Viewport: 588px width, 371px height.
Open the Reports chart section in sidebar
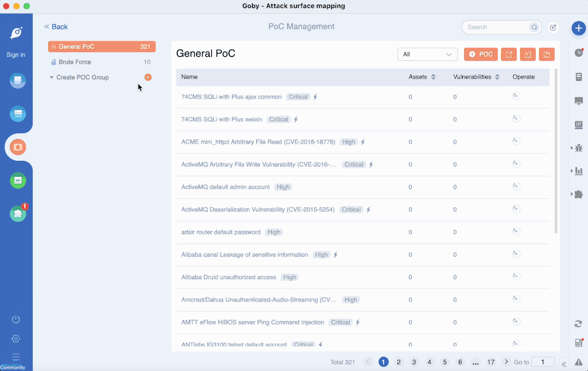click(18, 180)
